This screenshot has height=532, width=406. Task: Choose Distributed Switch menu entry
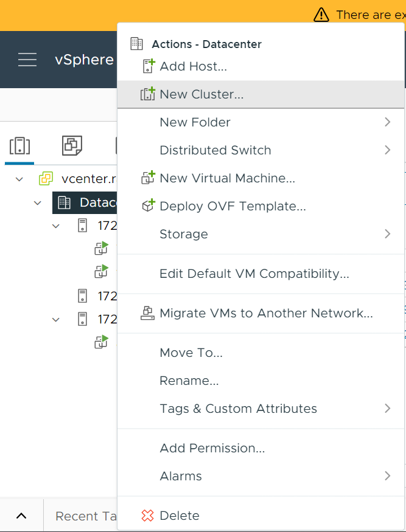[261, 150]
